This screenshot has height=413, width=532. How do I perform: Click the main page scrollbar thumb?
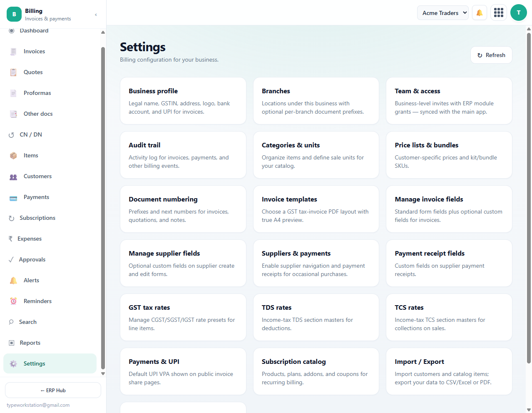529,198
